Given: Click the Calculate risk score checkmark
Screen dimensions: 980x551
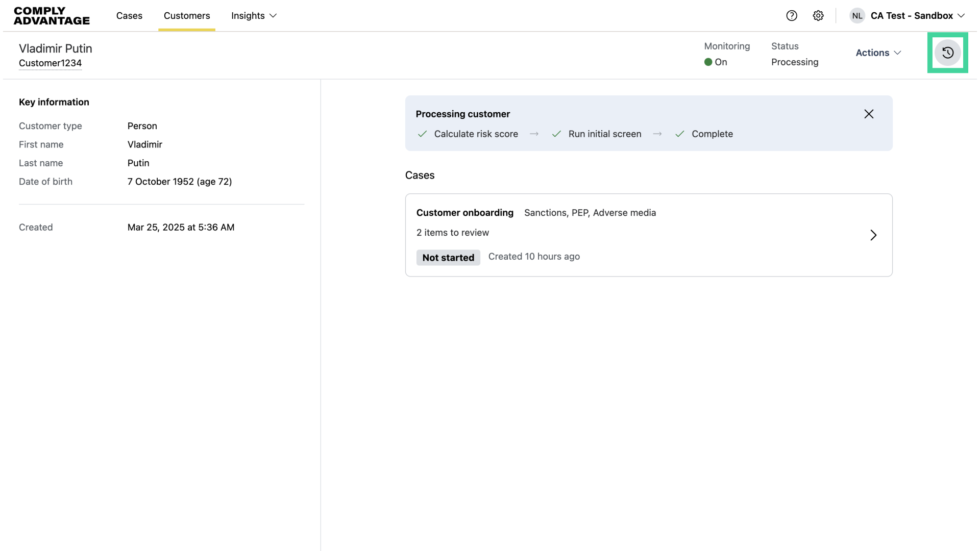Looking at the screenshot, I should coord(422,134).
